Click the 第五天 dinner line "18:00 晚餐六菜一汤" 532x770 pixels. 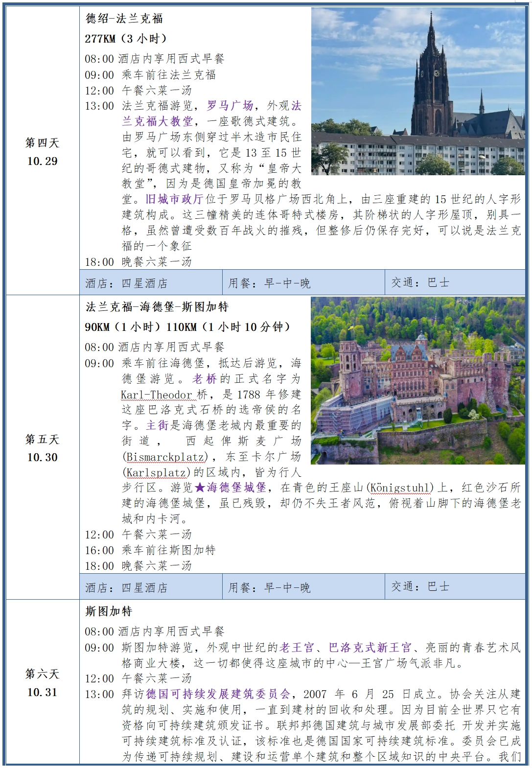point(139,566)
